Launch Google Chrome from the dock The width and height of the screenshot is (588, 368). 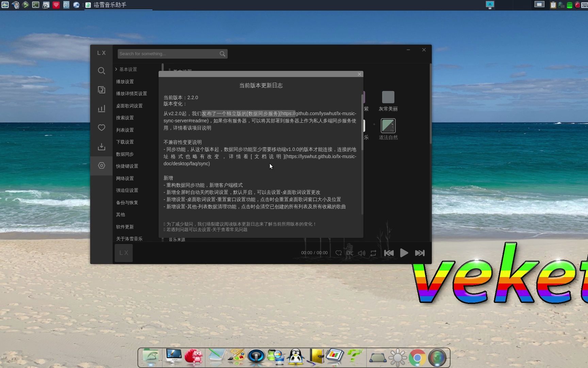pyautogui.click(x=417, y=357)
